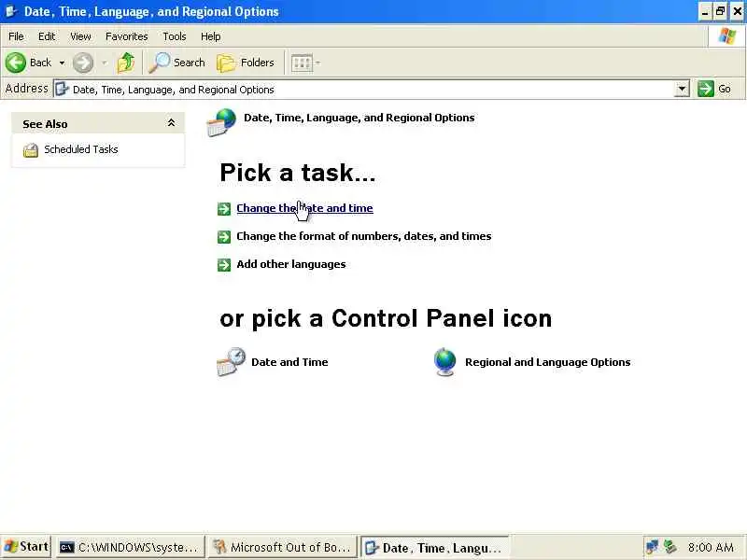Open Date and Time label link

(x=289, y=362)
